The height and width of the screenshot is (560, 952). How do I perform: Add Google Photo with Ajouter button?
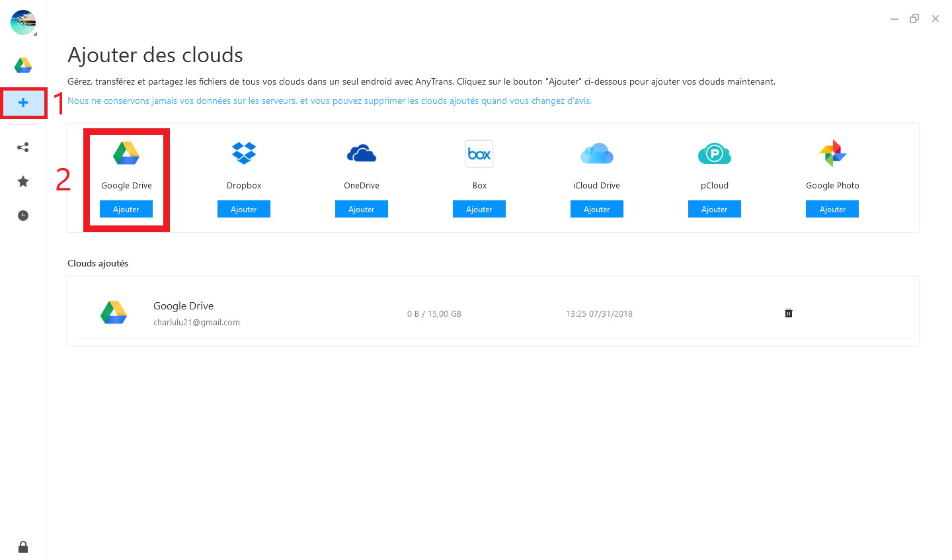pos(832,209)
